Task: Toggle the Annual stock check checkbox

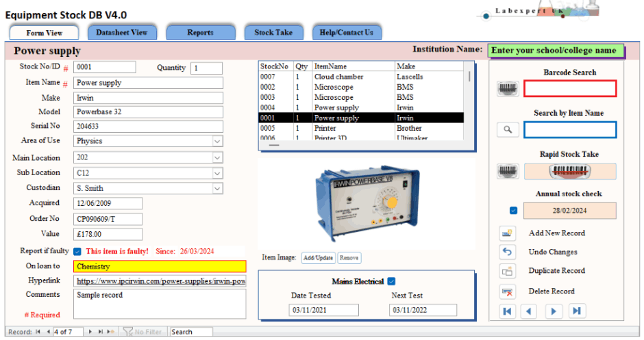Action: click(x=513, y=211)
